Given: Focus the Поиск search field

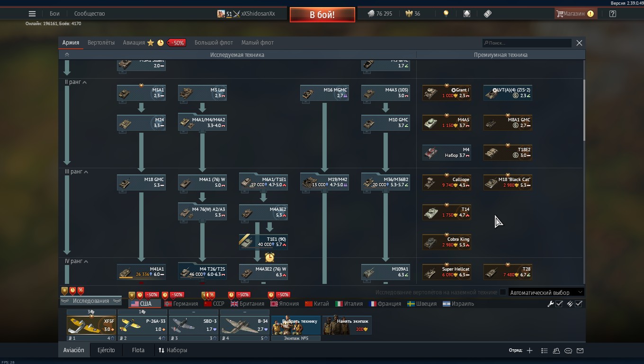Looking at the screenshot, I should (527, 43).
